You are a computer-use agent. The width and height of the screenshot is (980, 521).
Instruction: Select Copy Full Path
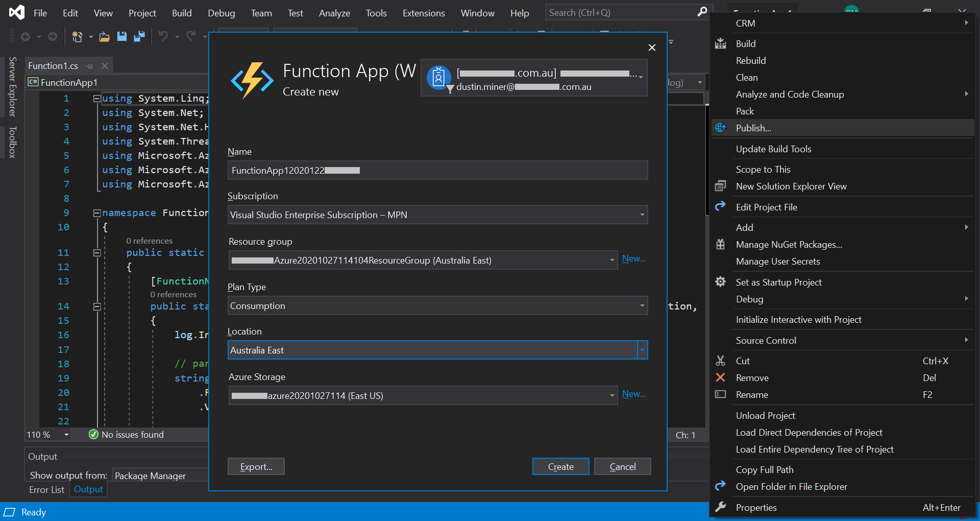[843, 469]
